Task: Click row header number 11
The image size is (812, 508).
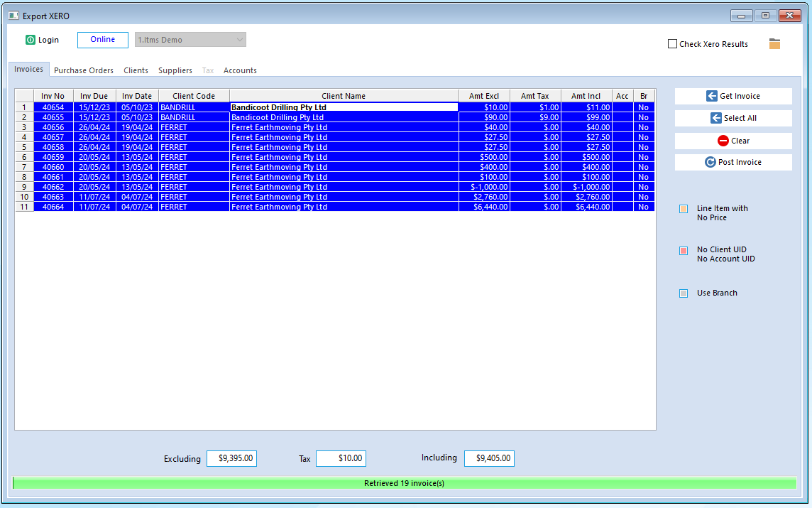Action: point(24,207)
